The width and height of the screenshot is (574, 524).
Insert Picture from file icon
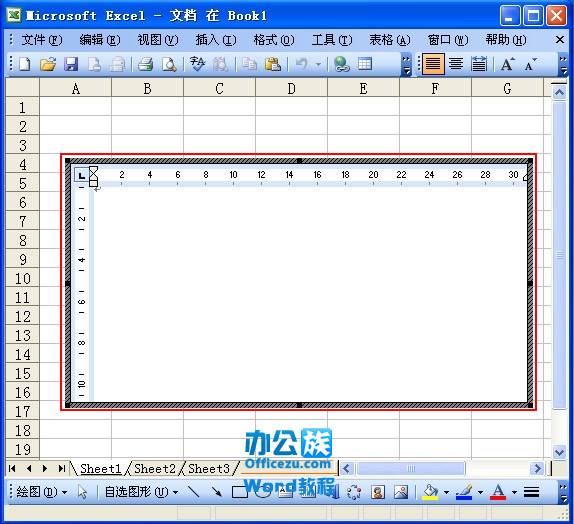401,492
